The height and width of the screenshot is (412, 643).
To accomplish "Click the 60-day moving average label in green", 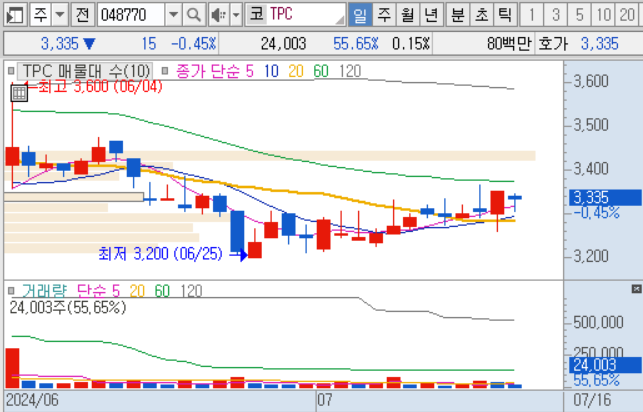I will 321,71.
